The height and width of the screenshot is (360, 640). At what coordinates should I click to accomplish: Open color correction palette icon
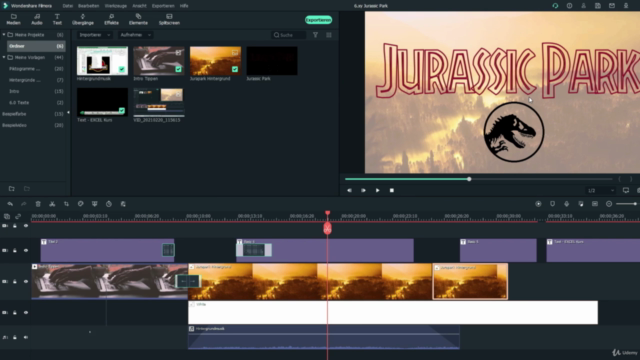click(x=80, y=204)
